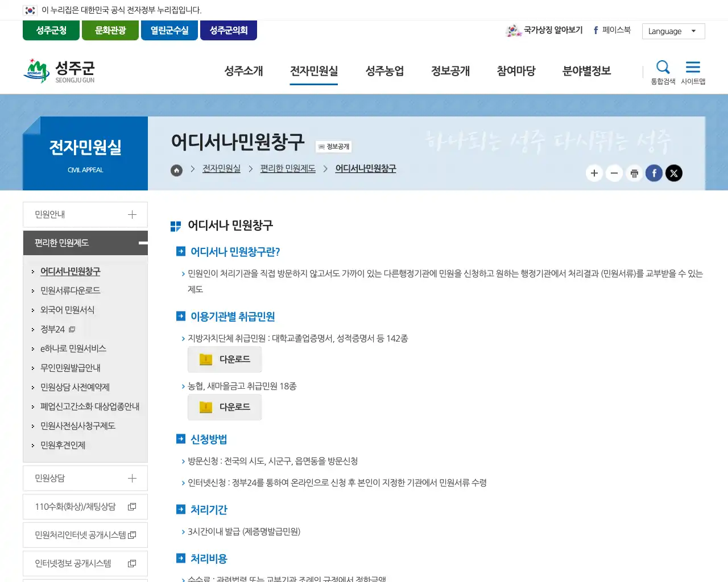Open new-window icon for 110수화(화상)/채팅상담
Viewport: 728px width, 582px height.
click(132, 506)
